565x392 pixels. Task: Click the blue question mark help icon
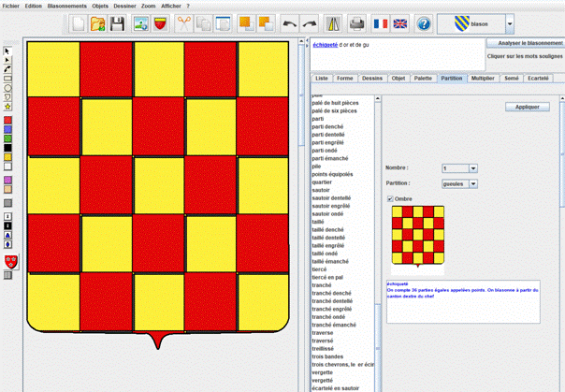click(423, 23)
